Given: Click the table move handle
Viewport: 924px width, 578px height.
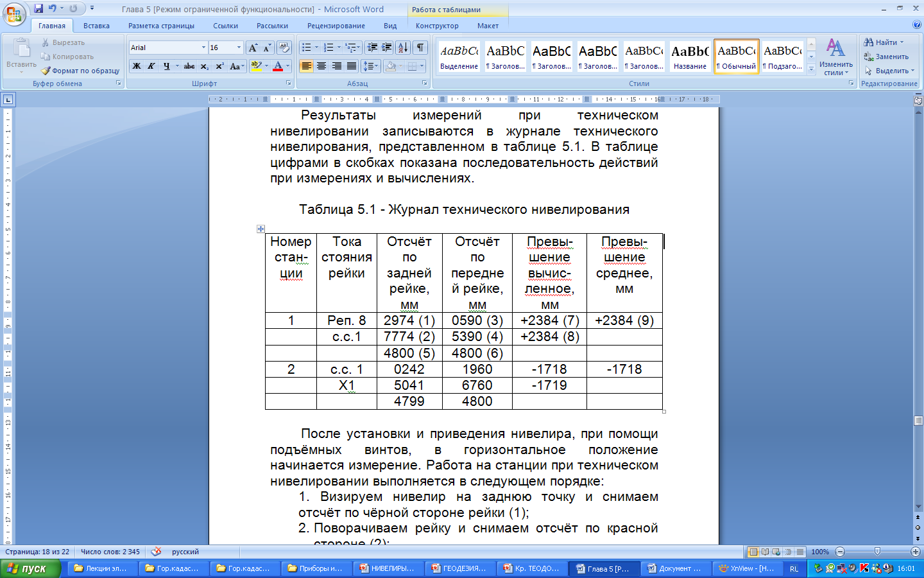Looking at the screenshot, I should coord(261,229).
